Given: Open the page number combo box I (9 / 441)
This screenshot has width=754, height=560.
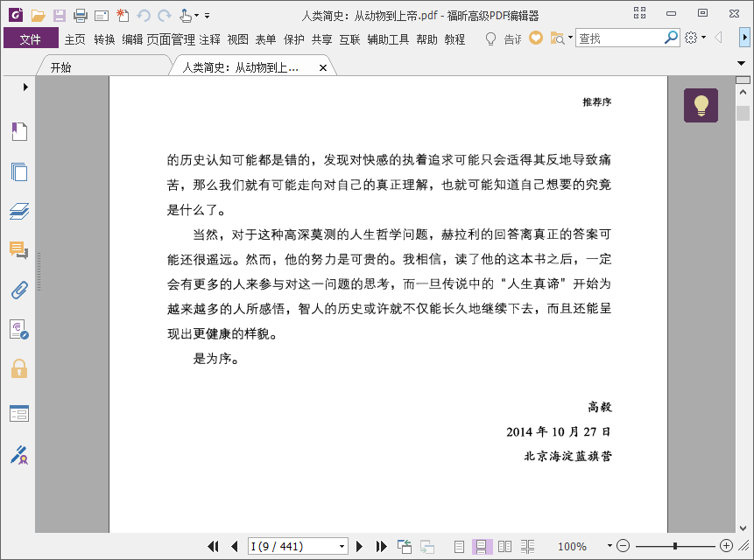Looking at the screenshot, I should [x=297, y=546].
